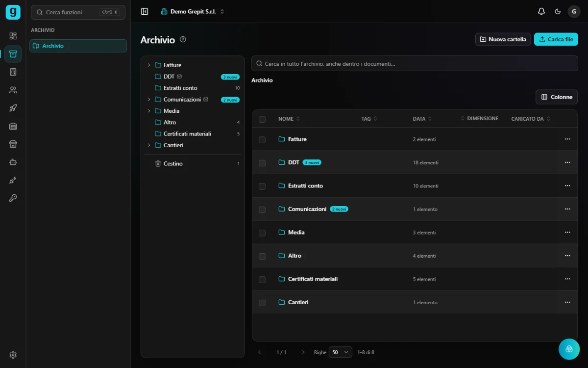Sort table by CARICATO DA column

pyautogui.click(x=531, y=119)
